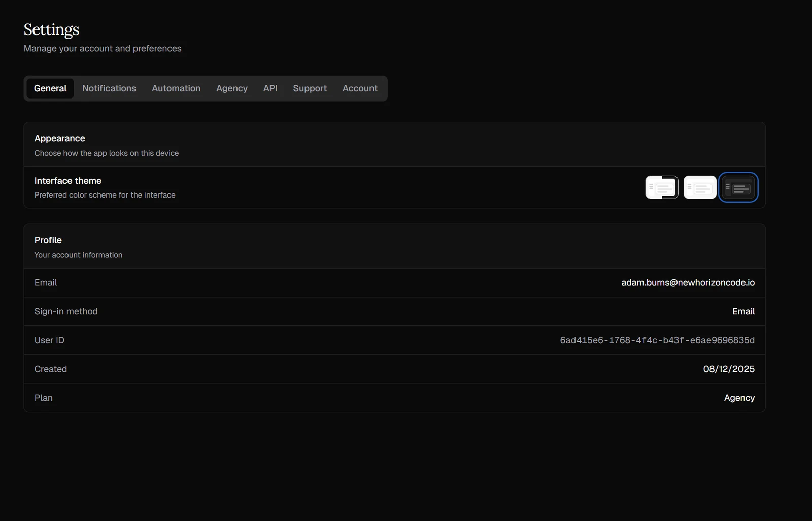Viewport: 812px width, 521px height.
Task: Switch to the Support tab
Action: (310, 88)
